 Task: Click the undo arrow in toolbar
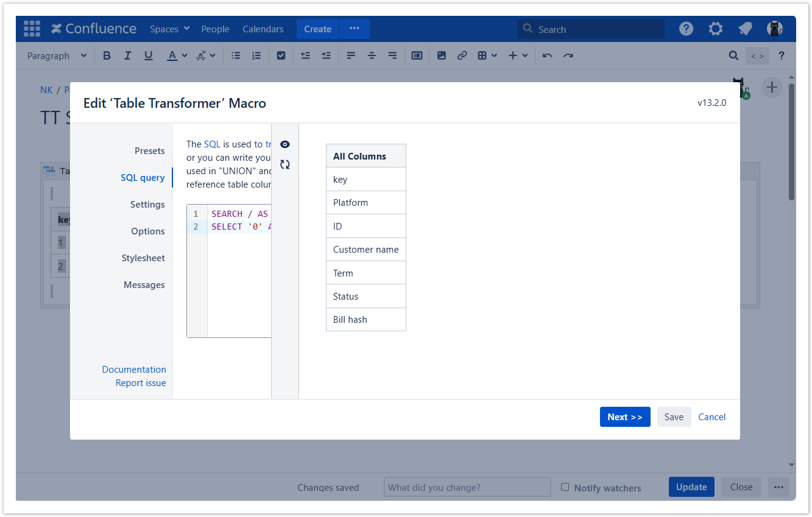click(x=547, y=55)
